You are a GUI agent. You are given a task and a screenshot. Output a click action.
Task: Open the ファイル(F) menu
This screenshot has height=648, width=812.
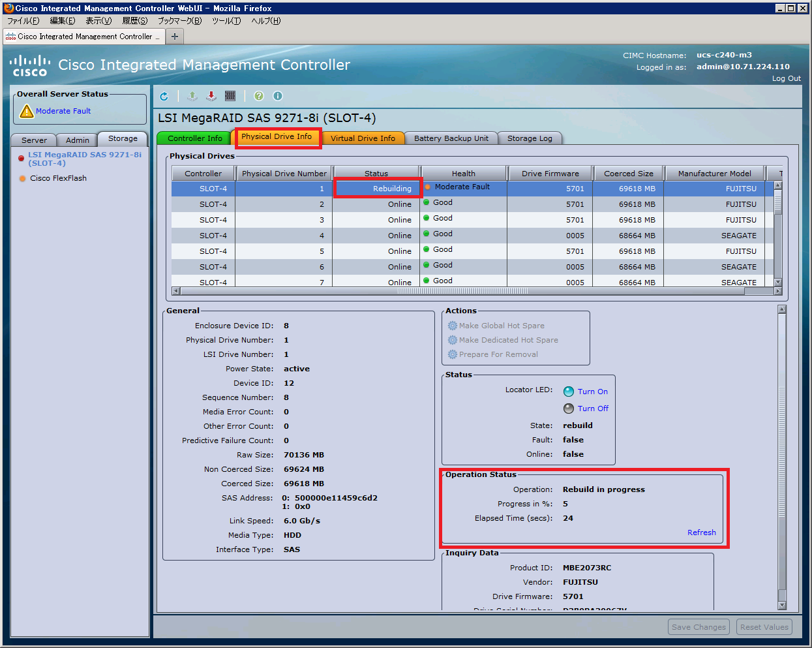pyautogui.click(x=23, y=21)
